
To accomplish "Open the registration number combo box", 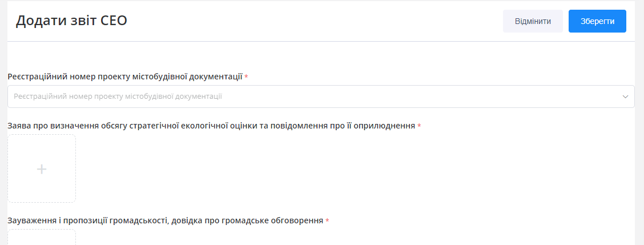I will [x=320, y=97].
